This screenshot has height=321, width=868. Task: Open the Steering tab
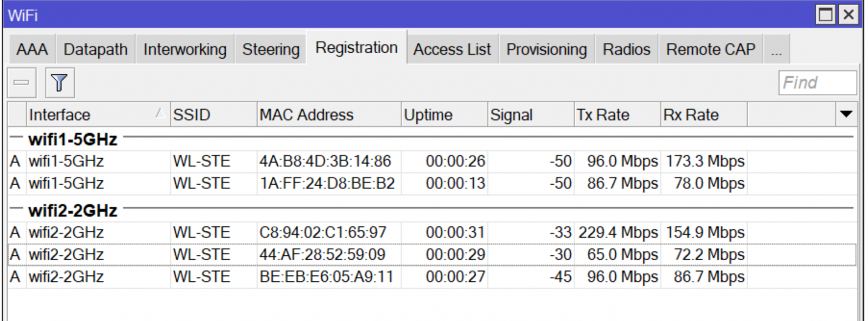[271, 49]
